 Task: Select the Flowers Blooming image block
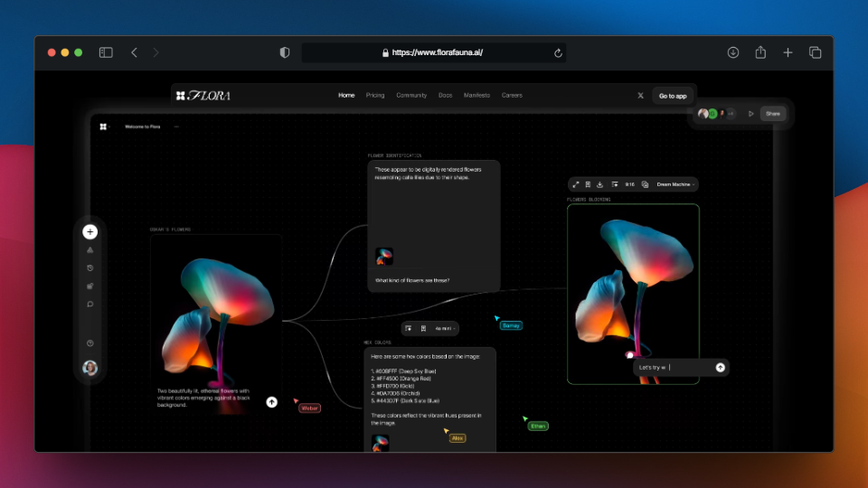coord(633,294)
